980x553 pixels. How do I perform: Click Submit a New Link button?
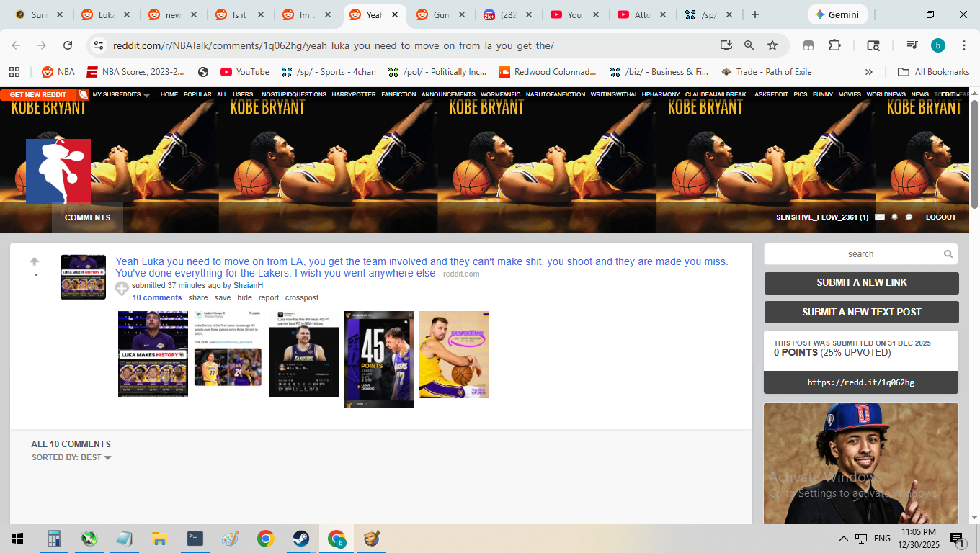(x=862, y=283)
